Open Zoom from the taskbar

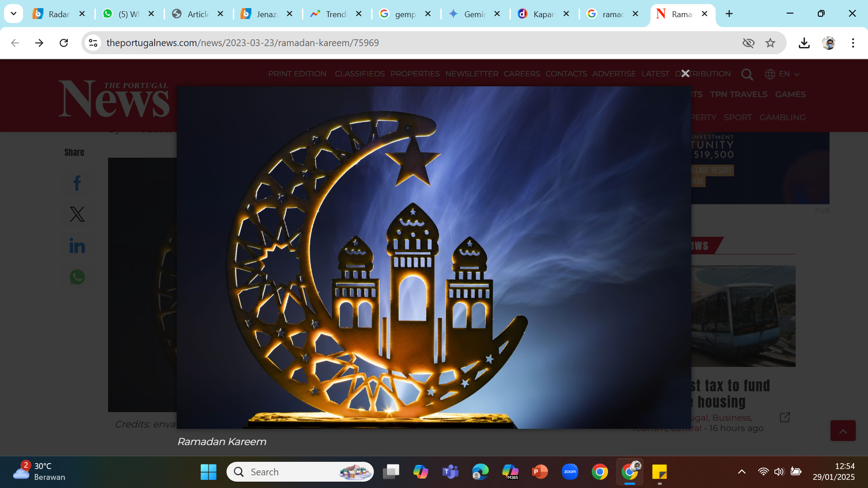pos(570,472)
